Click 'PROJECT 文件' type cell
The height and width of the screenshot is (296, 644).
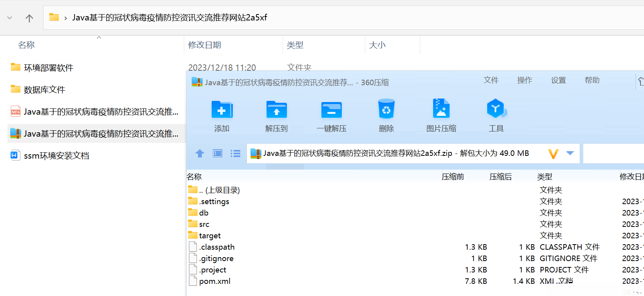pyautogui.click(x=564, y=270)
